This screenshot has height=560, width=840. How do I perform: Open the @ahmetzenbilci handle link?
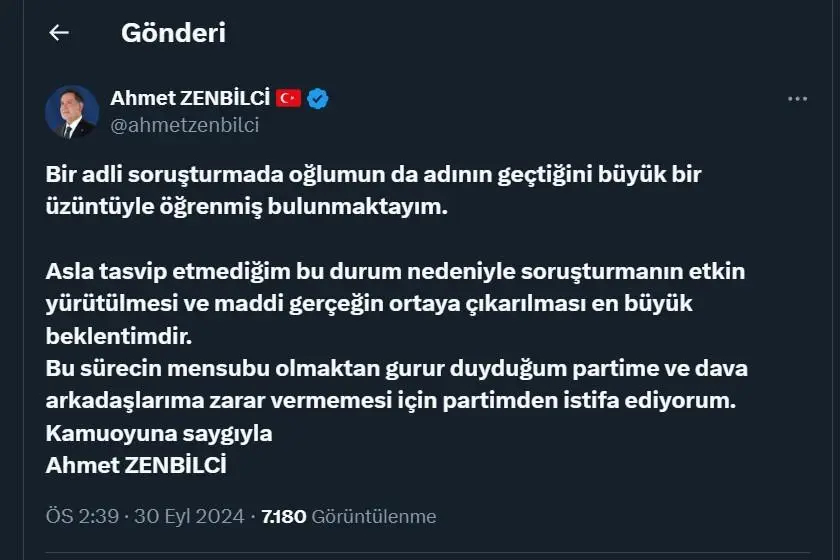click(x=184, y=125)
